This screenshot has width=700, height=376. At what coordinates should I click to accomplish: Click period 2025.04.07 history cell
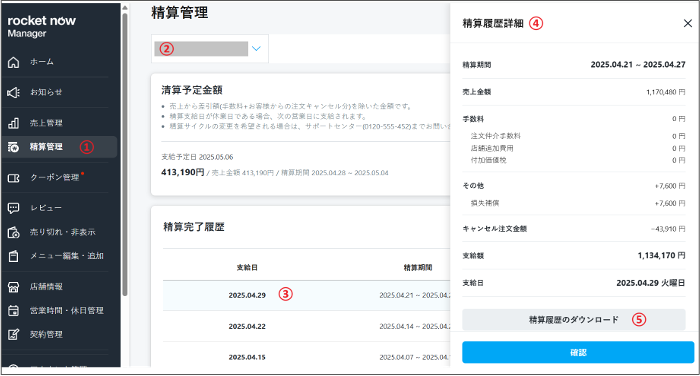coord(415,357)
